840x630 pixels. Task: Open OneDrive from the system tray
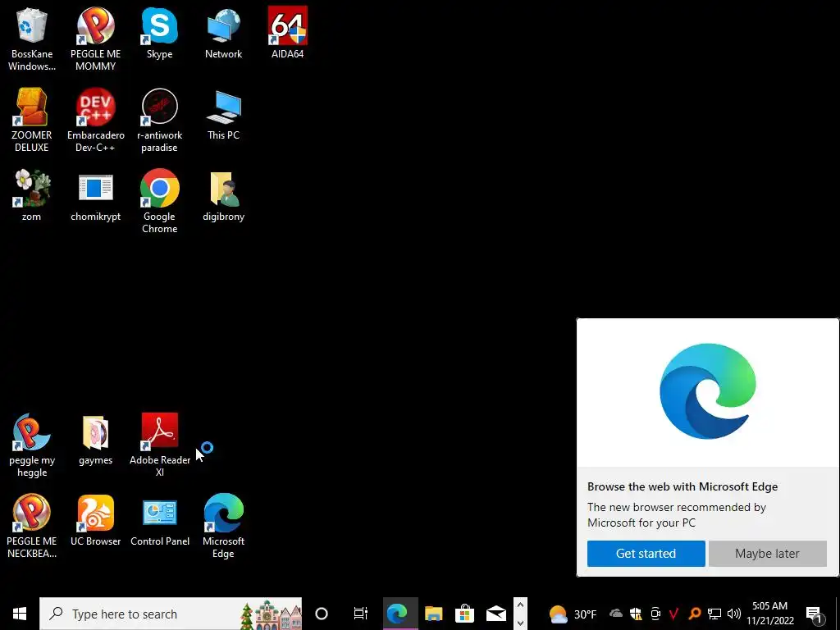[x=616, y=614]
